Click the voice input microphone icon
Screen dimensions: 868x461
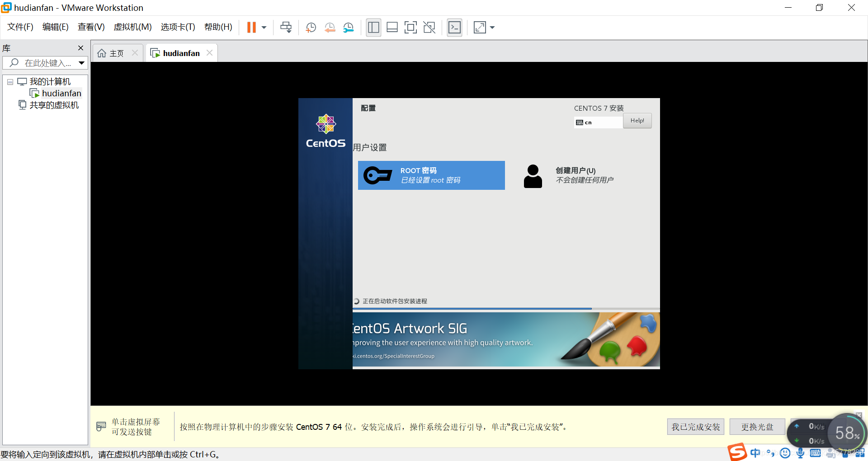pyautogui.click(x=800, y=453)
